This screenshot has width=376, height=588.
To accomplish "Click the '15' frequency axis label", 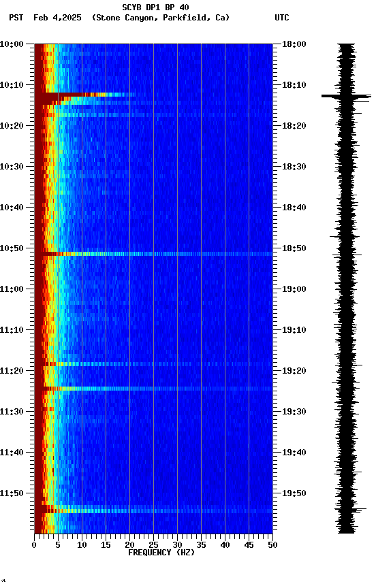I will (106, 545).
